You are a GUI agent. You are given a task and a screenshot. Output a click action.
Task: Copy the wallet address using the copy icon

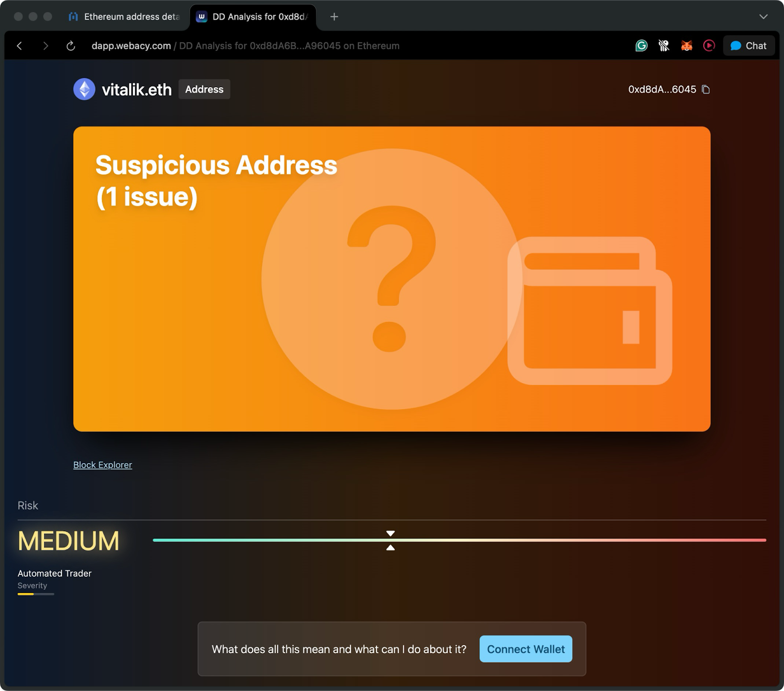pyautogui.click(x=706, y=89)
